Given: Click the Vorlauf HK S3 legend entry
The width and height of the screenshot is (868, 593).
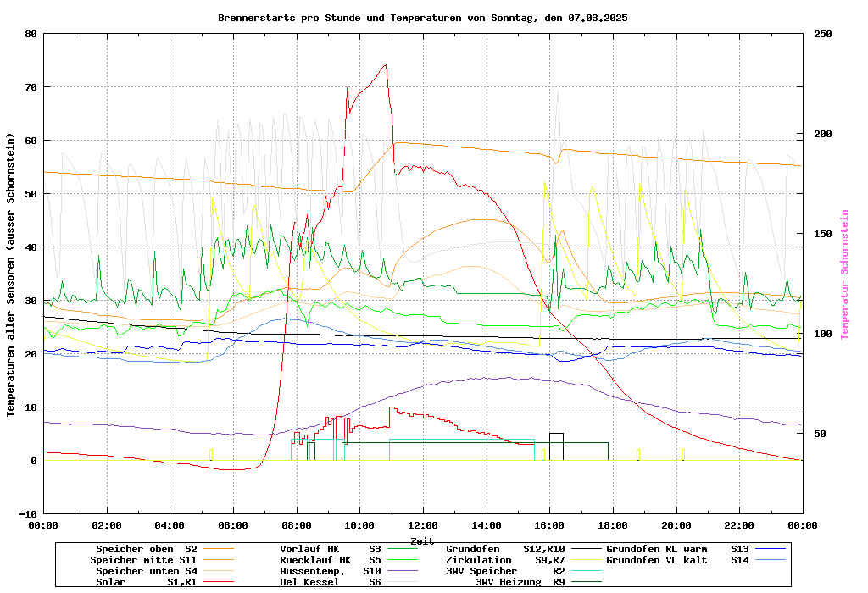Looking at the screenshot, I should [331, 549].
